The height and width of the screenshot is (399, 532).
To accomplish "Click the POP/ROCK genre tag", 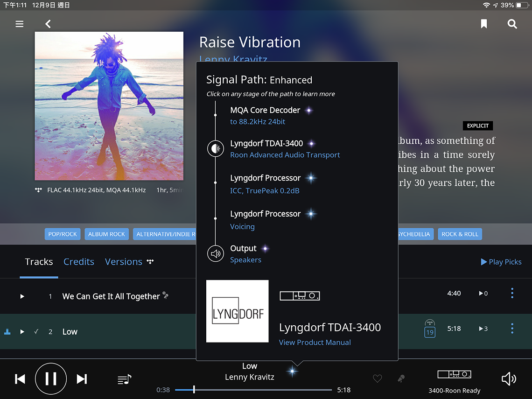I will [x=63, y=234].
